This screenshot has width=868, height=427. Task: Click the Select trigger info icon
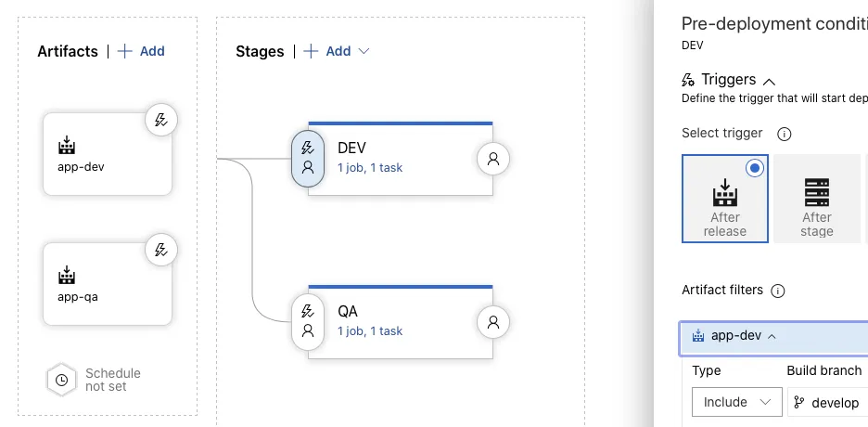pos(784,134)
